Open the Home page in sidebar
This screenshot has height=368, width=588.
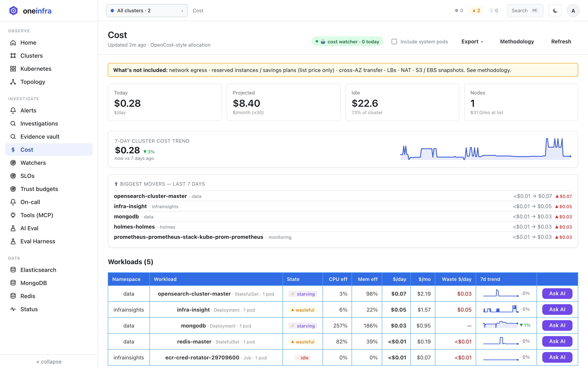click(x=49, y=43)
